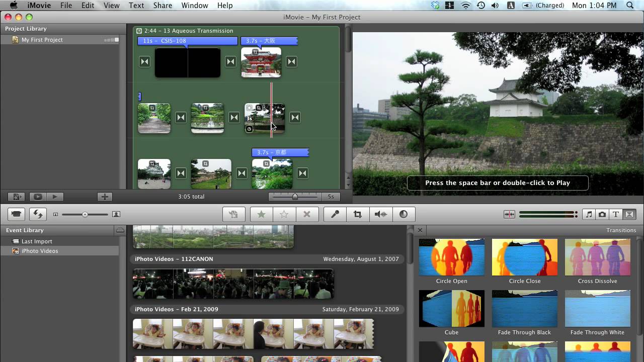Image resolution: width=644 pixels, height=362 pixels.
Task: Open video adjustments inspector
Action: [x=404, y=214]
